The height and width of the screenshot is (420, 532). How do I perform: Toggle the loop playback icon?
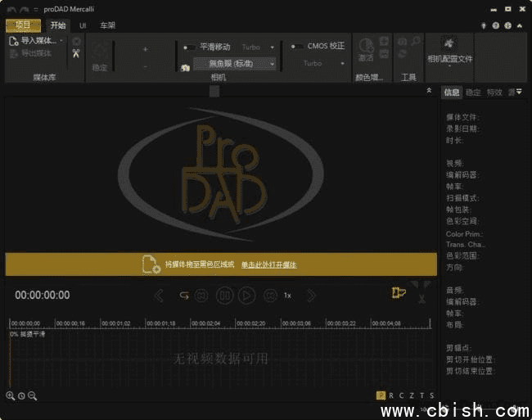(x=184, y=296)
